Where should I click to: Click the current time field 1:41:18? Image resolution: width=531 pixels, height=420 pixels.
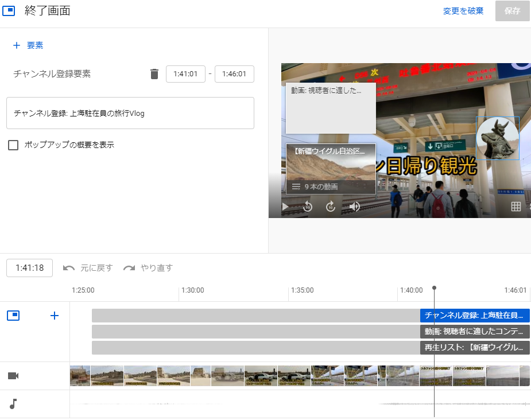point(29,268)
